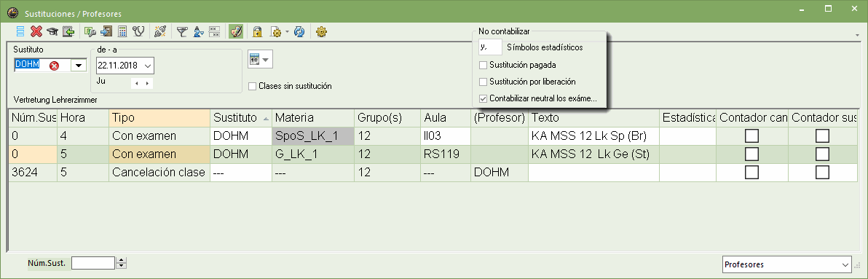Click the golden gear settings icon

(x=321, y=31)
